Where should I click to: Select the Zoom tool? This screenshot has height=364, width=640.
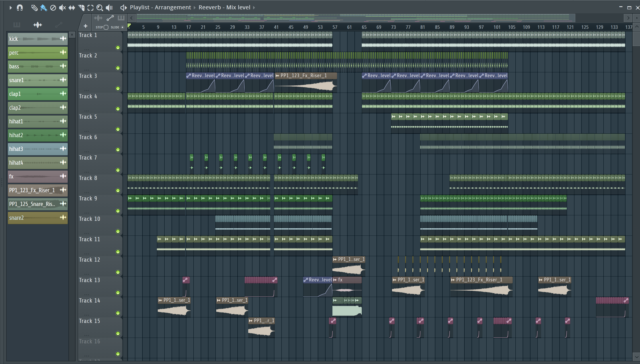pos(100,8)
